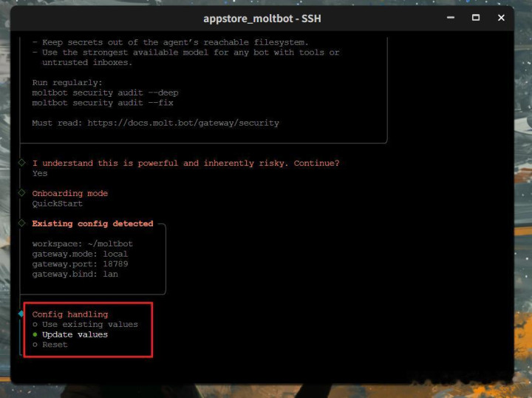This screenshot has height=398, width=532.
Task: Click the window title 'appstore_moltbot - SSH'
Action: pyautogui.click(x=262, y=18)
